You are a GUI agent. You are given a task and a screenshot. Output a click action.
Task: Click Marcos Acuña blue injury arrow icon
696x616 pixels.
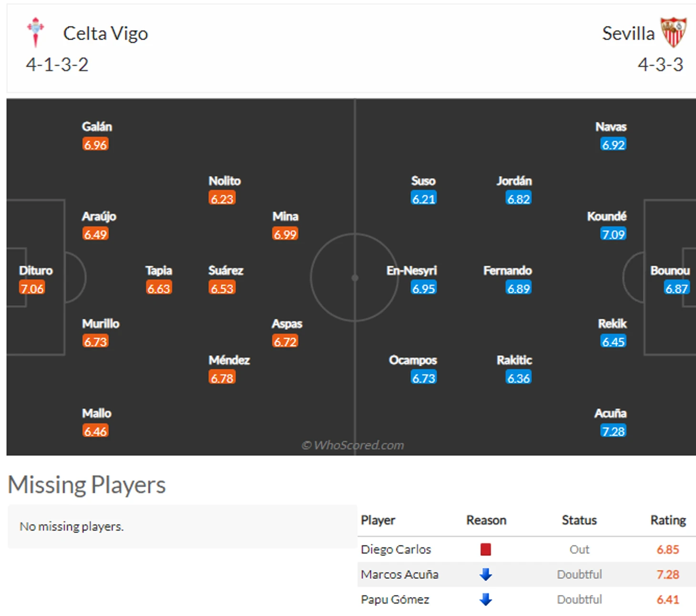485,574
